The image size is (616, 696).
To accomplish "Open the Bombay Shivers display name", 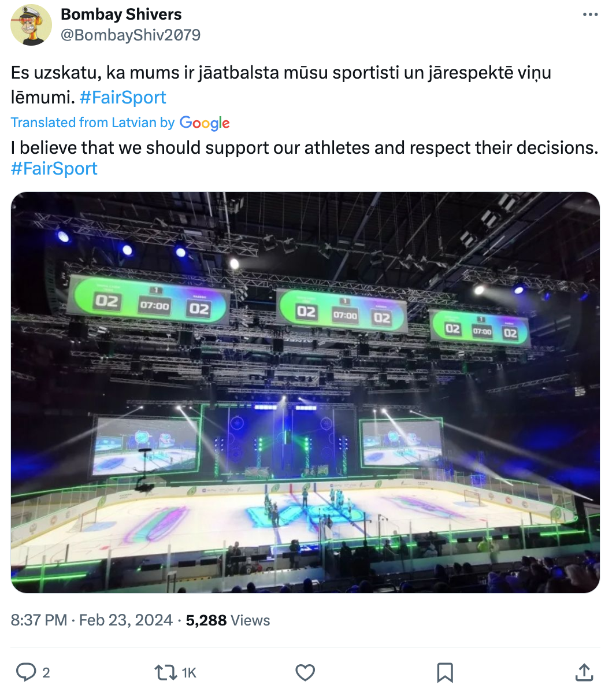I will click(x=121, y=14).
